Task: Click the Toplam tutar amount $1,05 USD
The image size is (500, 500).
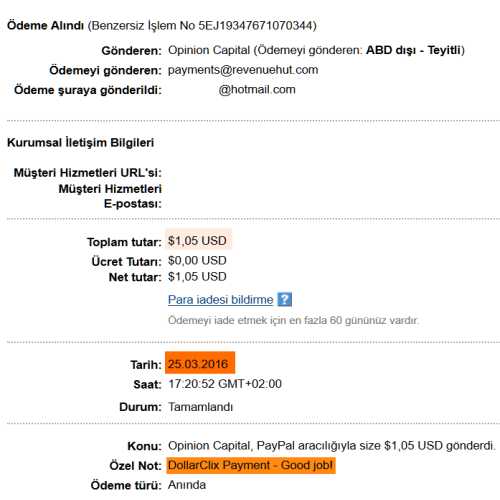Action: [197, 240]
